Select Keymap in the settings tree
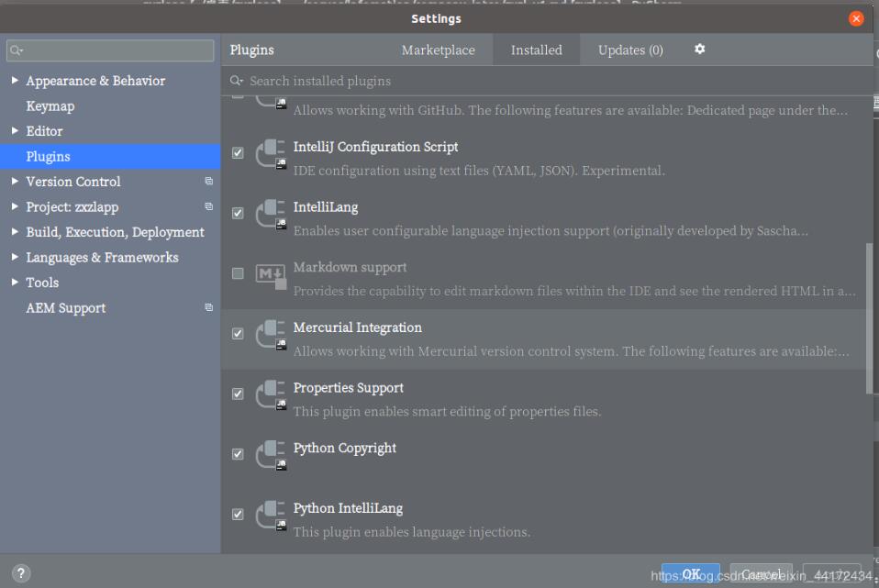 click(x=110, y=105)
